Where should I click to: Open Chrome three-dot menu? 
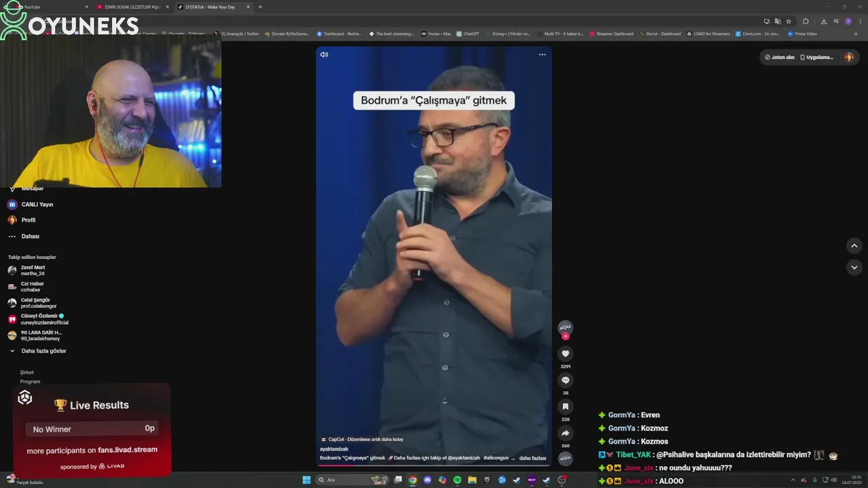[859, 21]
